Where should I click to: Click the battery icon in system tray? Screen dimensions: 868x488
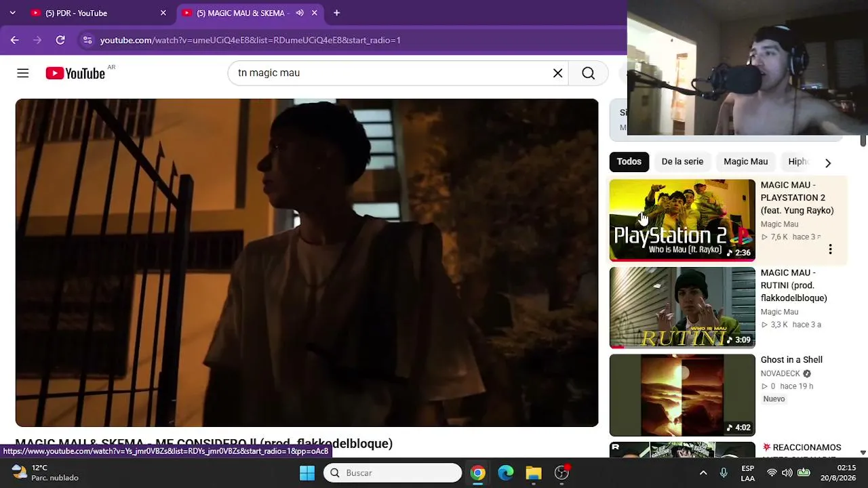[x=804, y=472]
